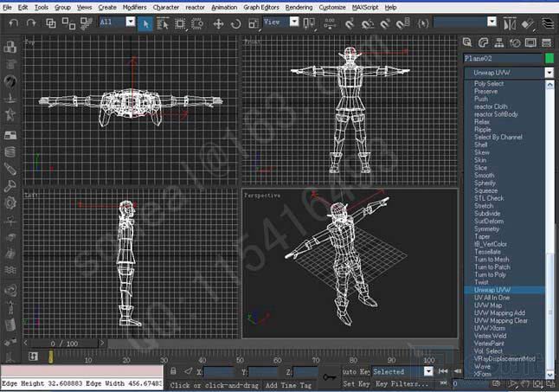The width and height of the screenshot is (559, 392).
Task: Click the Z coordinate input field
Action: point(305,372)
